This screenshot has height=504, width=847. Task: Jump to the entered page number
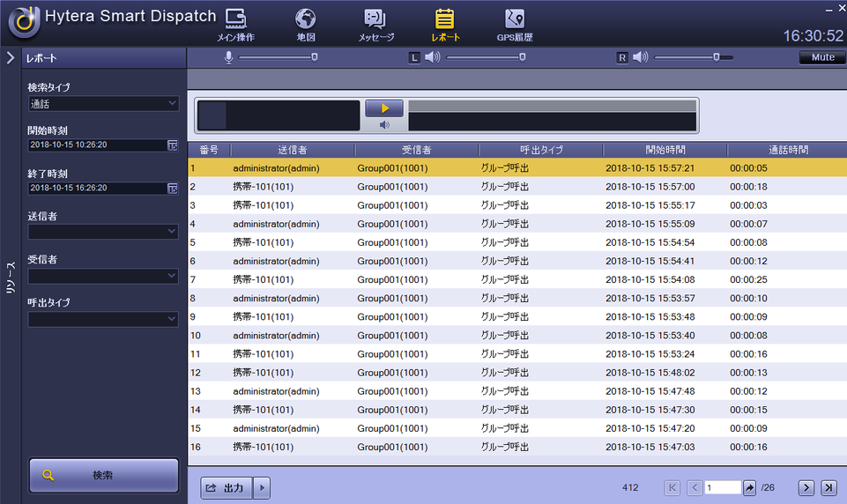(749, 488)
